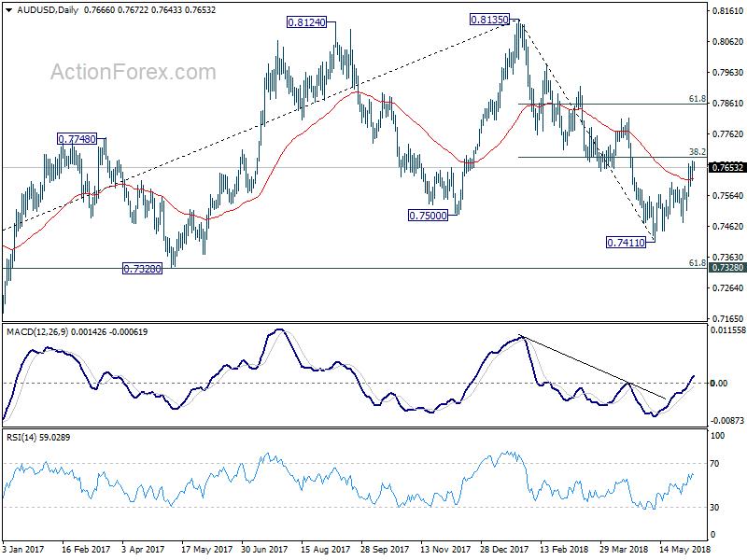
Task: Click the 13 Nov 2017 date label
Action: click(x=445, y=549)
